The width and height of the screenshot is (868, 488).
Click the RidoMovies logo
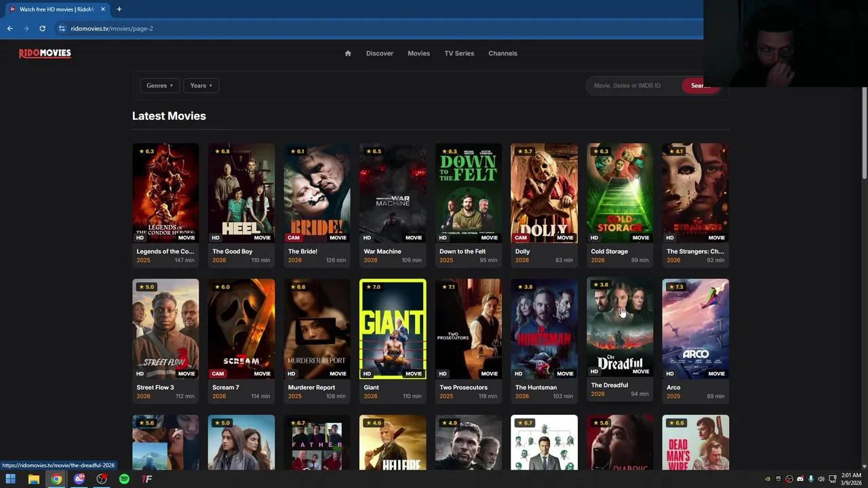point(45,53)
